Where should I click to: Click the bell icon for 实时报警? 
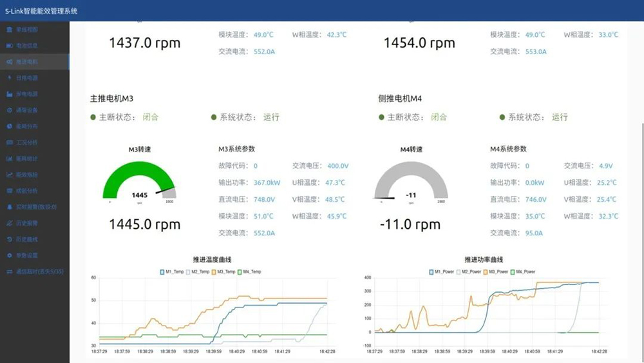tap(9, 207)
